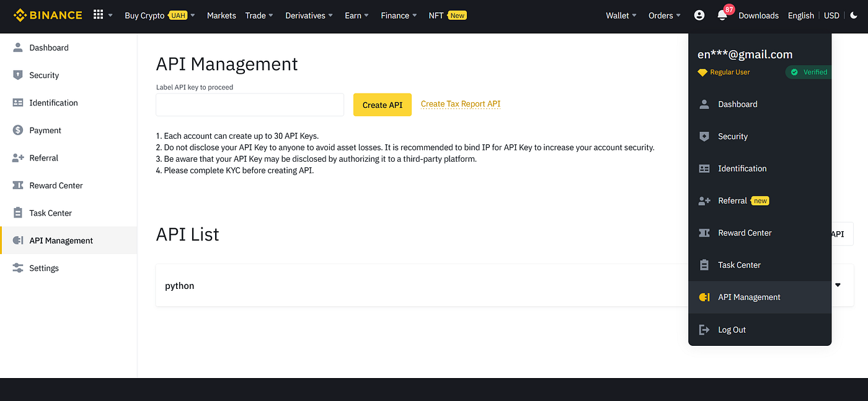
Task: Open Payment text in left sidebar
Action: click(45, 130)
